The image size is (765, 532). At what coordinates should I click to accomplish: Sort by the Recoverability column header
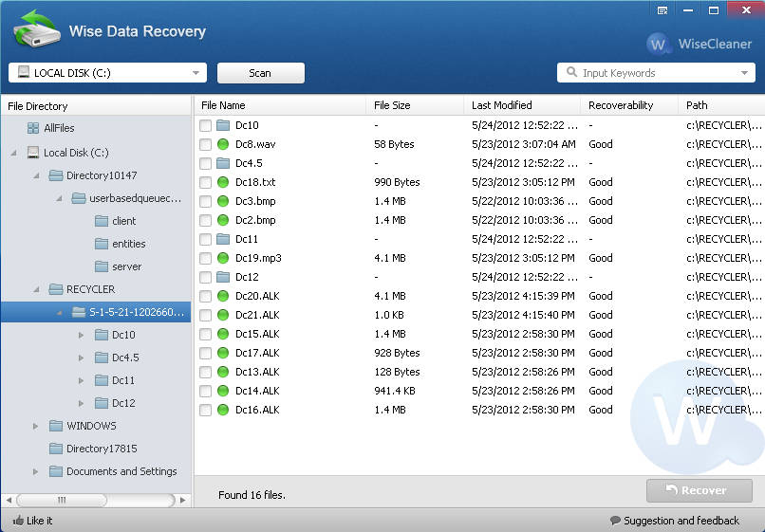tap(620, 105)
